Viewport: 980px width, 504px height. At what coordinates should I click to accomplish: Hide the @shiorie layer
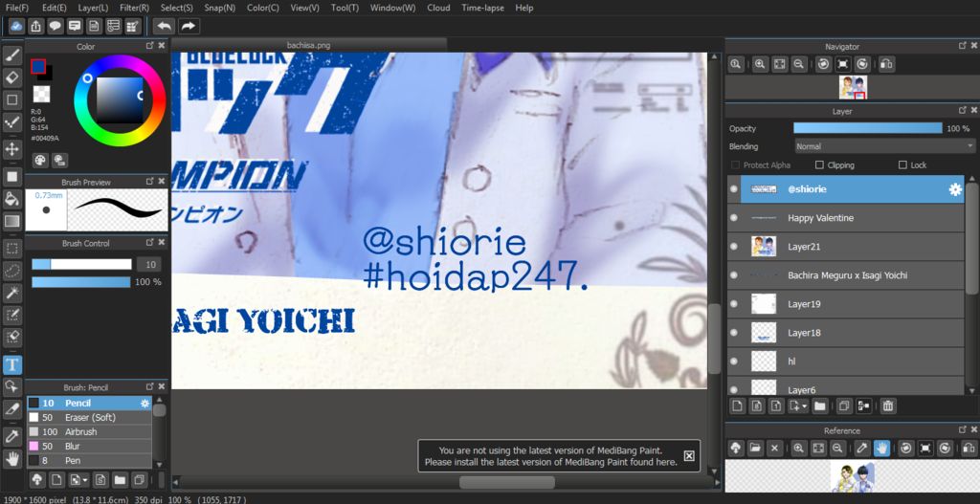pyautogui.click(x=734, y=189)
